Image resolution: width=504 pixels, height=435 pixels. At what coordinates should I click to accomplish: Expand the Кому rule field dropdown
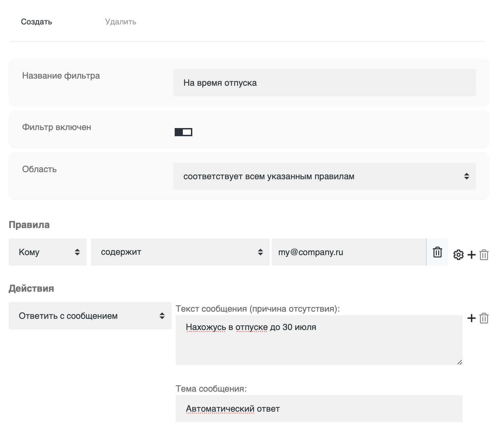48,252
